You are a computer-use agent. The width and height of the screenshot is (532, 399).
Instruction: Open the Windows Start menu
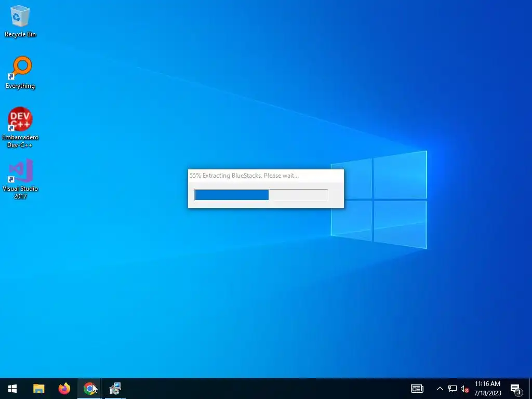12,389
